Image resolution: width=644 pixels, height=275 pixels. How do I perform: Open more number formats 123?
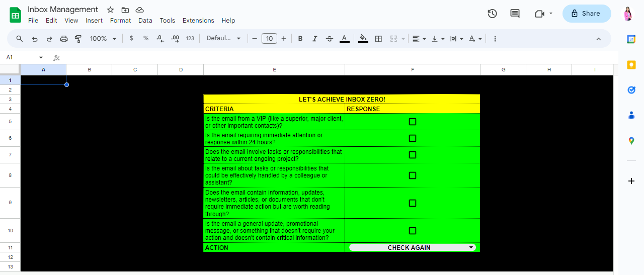click(x=190, y=39)
